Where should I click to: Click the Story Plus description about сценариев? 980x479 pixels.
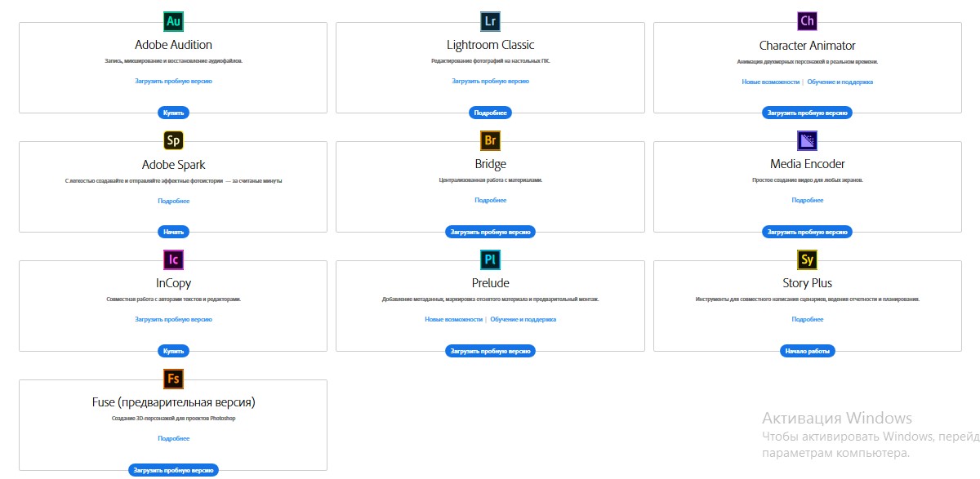tap(807, 299)
